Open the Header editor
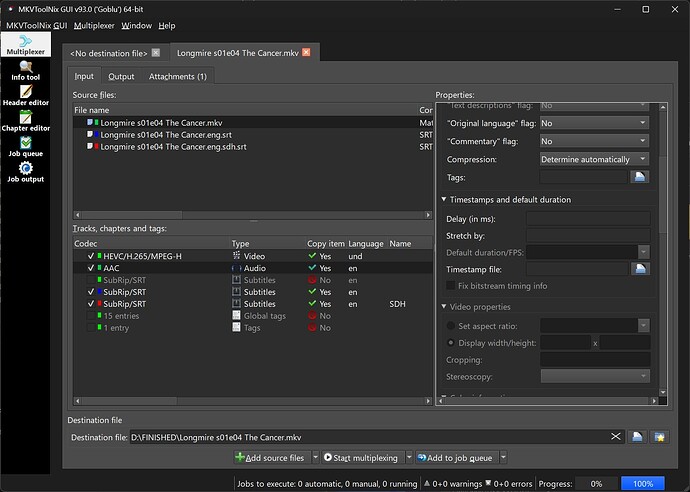Viewport: 690px width, 492px height. [x=26, y=96]
